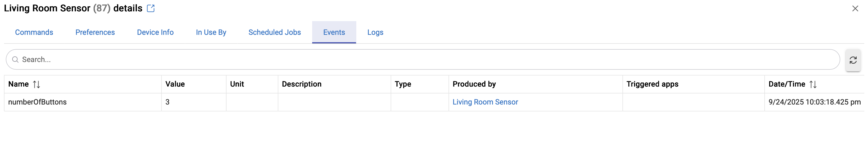View the Scheduled Jobs tab
868x161 pixels.
274,32
